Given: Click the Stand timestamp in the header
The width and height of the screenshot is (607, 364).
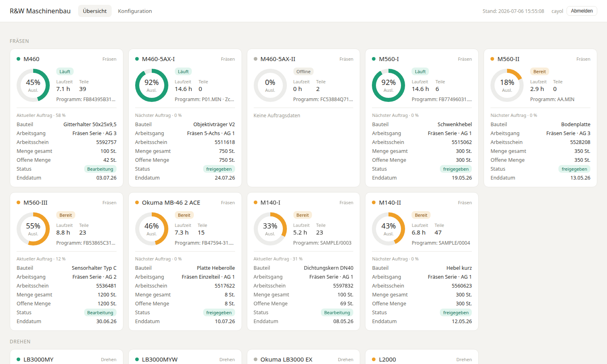Looking at the screenshot, I should tap(513, 11).
